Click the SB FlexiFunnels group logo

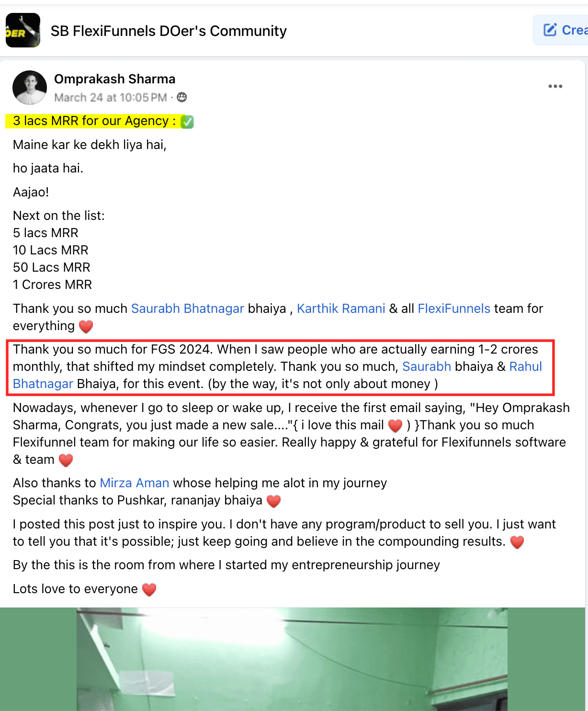[x=23, y=30]
